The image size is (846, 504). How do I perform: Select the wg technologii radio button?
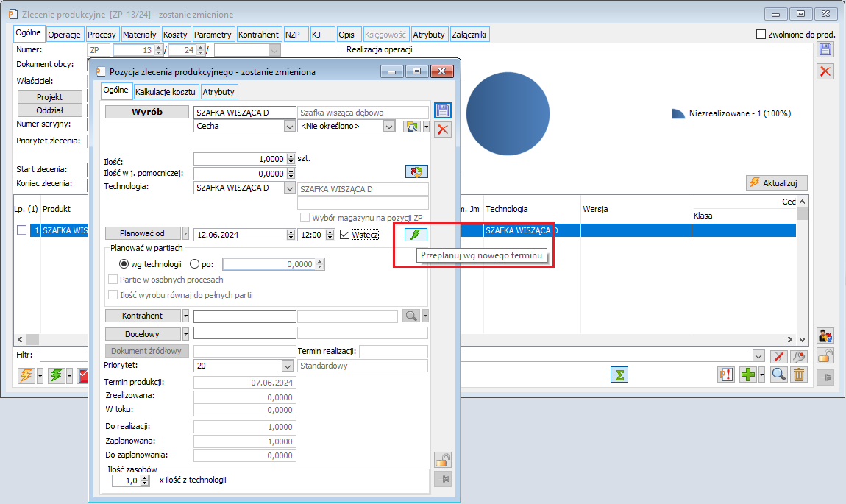(124, 264)
